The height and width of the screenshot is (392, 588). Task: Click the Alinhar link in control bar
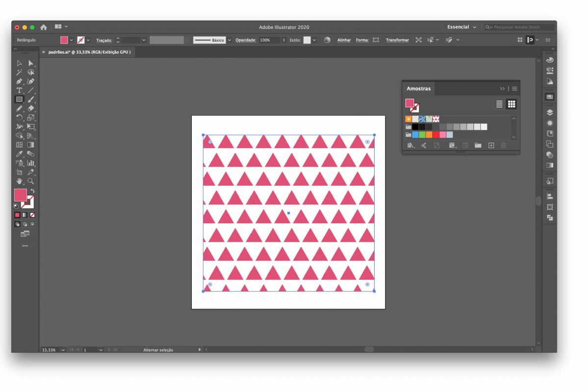[x=344, y=40]
